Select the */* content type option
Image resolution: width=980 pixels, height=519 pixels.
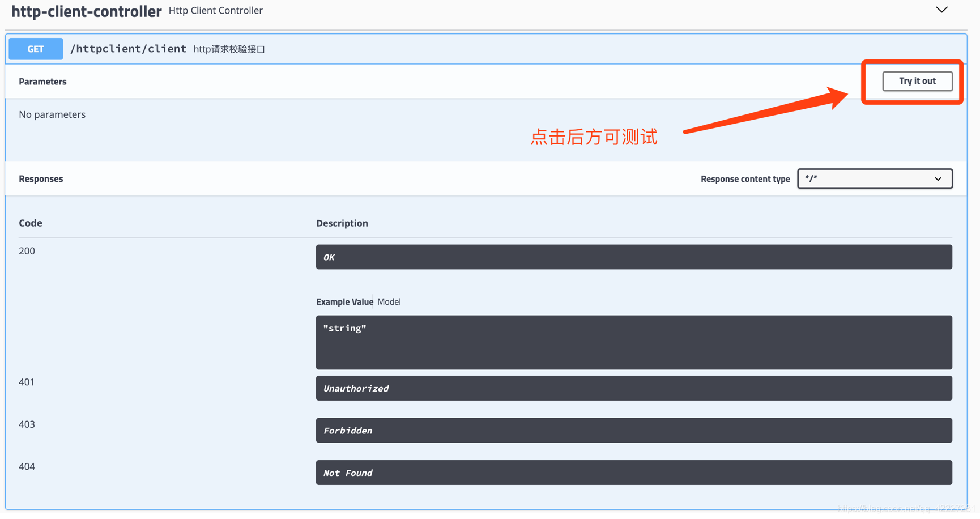click(x=812, y=178)
